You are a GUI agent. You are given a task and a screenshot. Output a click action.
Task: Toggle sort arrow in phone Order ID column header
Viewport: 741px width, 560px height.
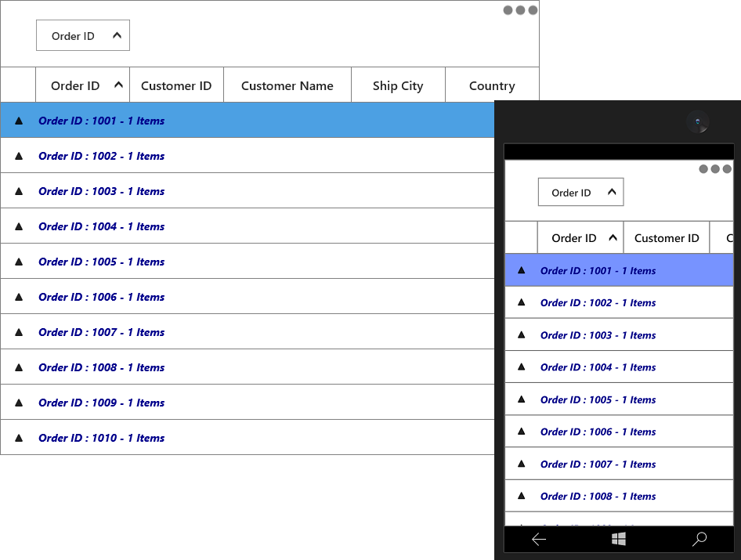point(613,237)
